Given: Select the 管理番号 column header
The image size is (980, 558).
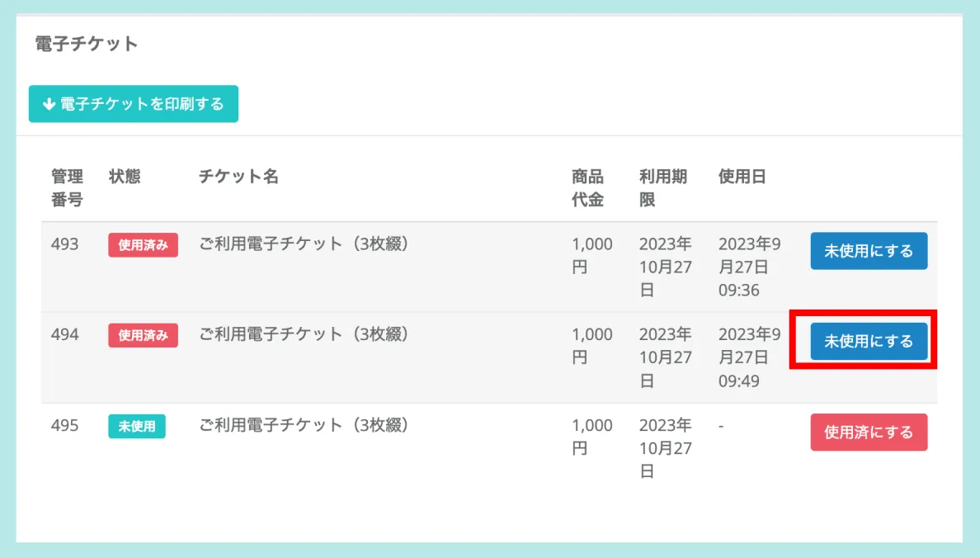Looking at the screenshot, I should (67, 188).
